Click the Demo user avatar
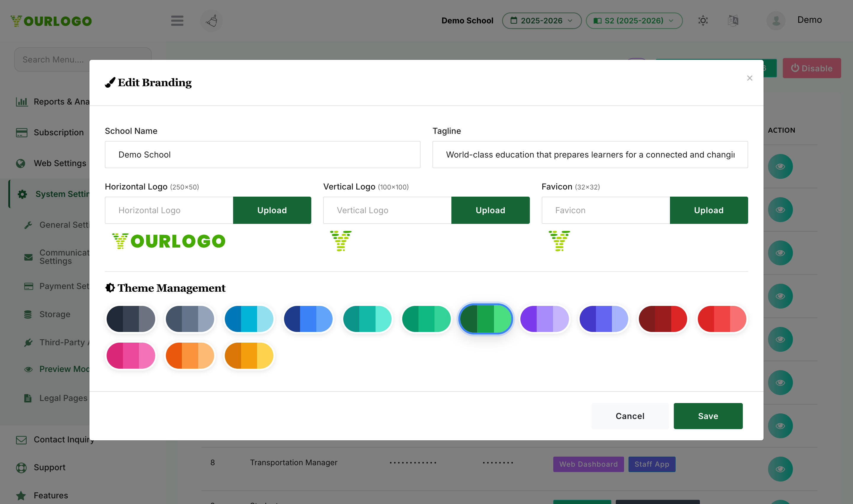The image size is (853, 504). pos(775,20)
